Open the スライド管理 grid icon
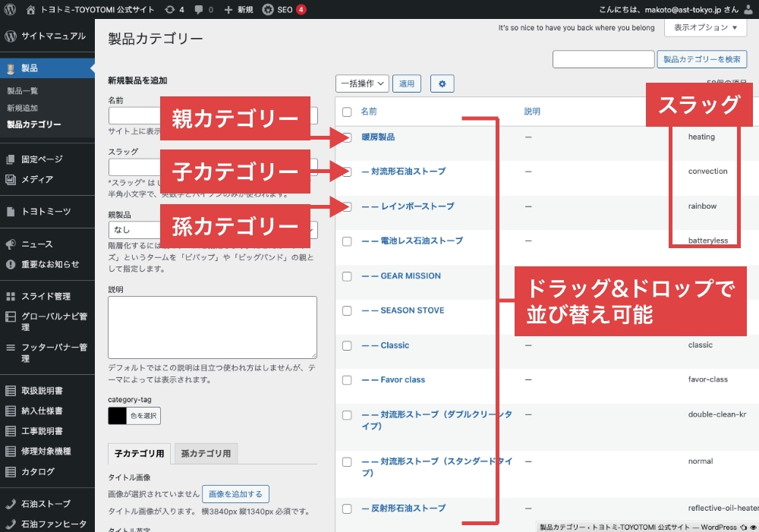 (x=11, y=296)
